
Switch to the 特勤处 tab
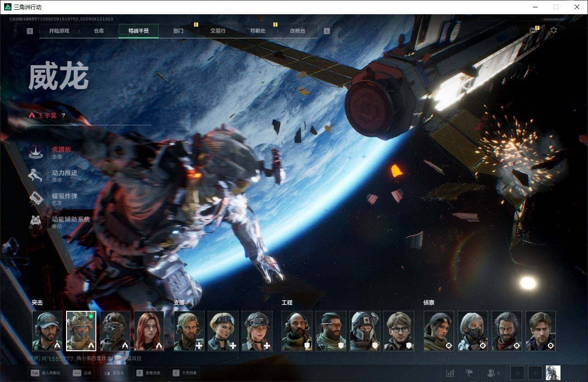pos(258,31)
